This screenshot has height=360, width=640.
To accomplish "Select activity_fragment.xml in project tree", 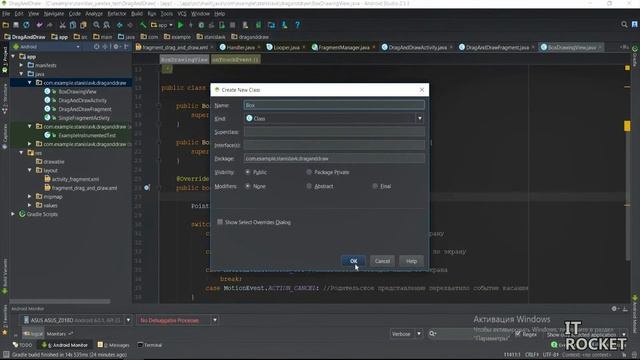I will point(75,179).
